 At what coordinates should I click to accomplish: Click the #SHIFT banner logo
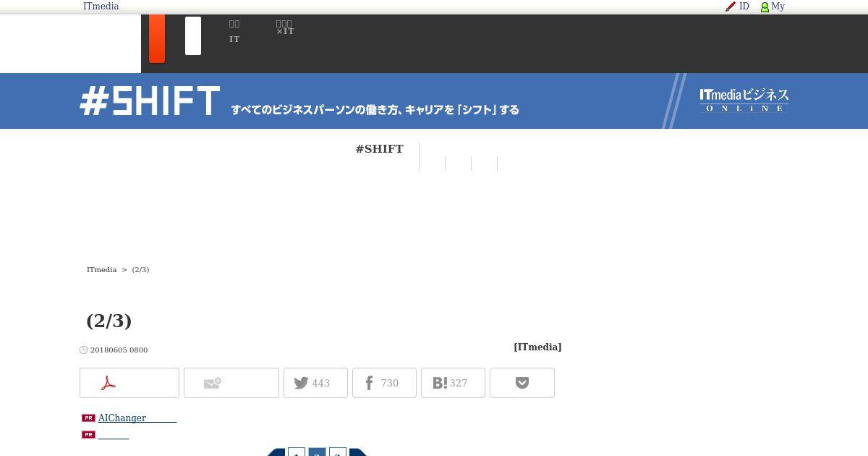pos(150,101)
